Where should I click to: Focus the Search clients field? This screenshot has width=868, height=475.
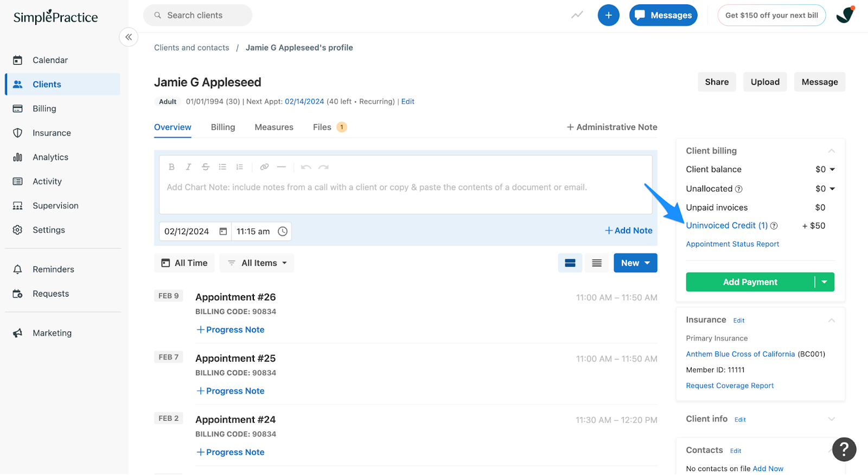pyautogui.click(x=197, y=15)
